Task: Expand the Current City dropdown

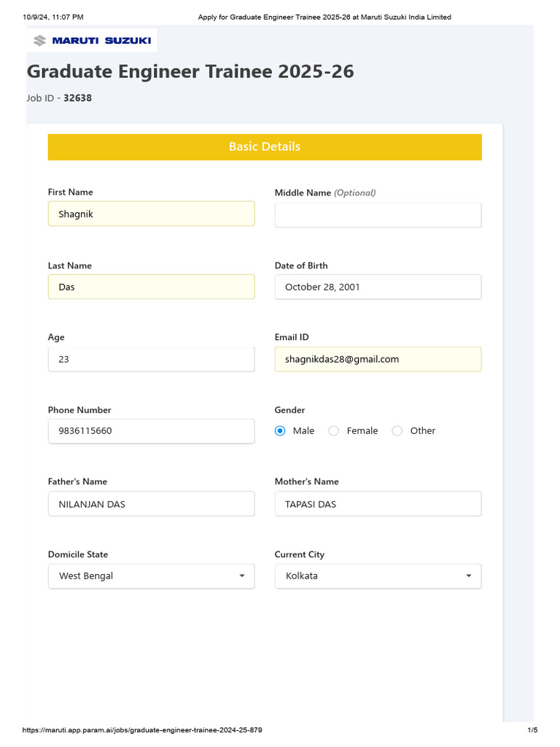Action: (378, 576)
